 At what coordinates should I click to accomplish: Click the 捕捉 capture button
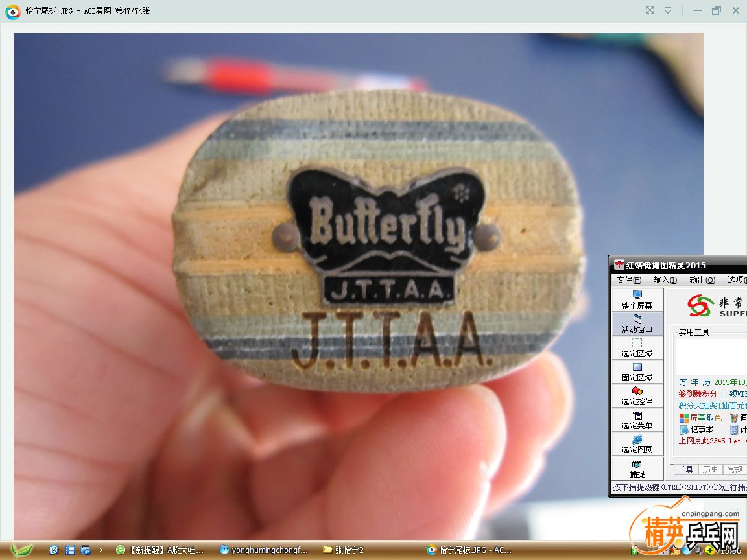click(x=637, y=469)
